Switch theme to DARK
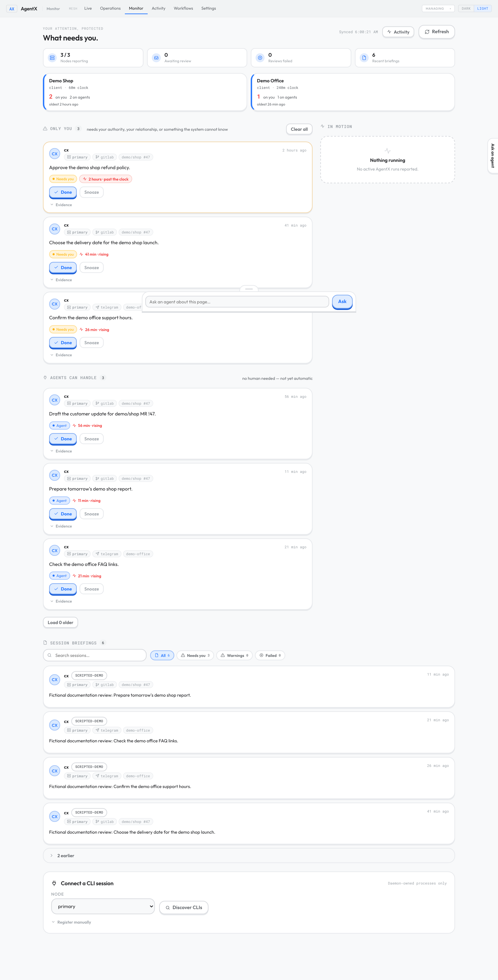 466,8
